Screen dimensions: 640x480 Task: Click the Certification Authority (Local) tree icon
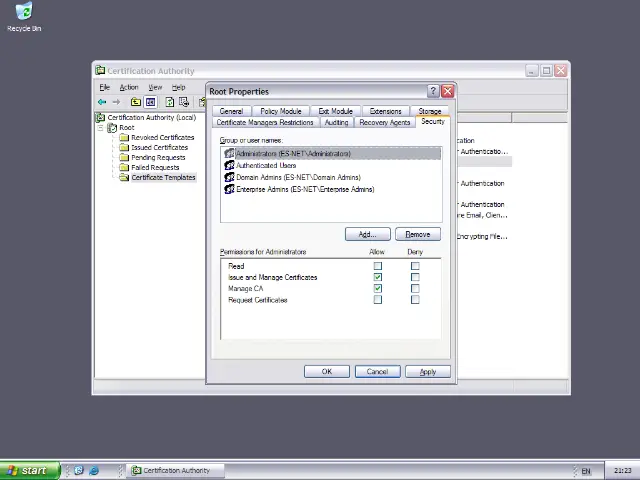[x=100, y=118]
